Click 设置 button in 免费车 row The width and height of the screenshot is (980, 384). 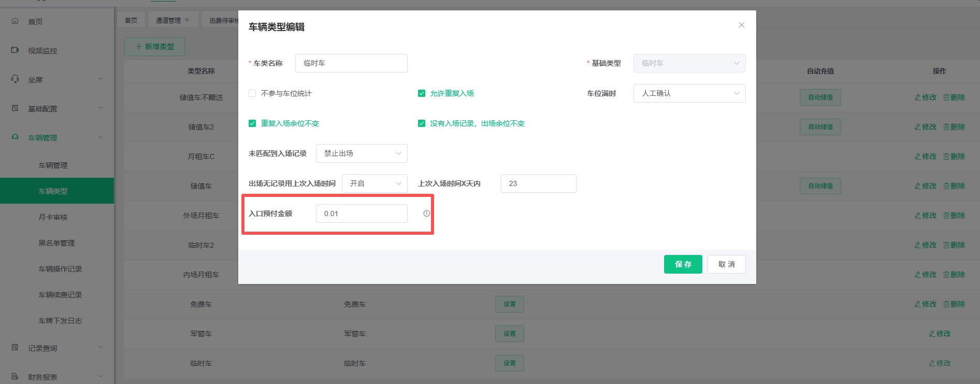510,304
